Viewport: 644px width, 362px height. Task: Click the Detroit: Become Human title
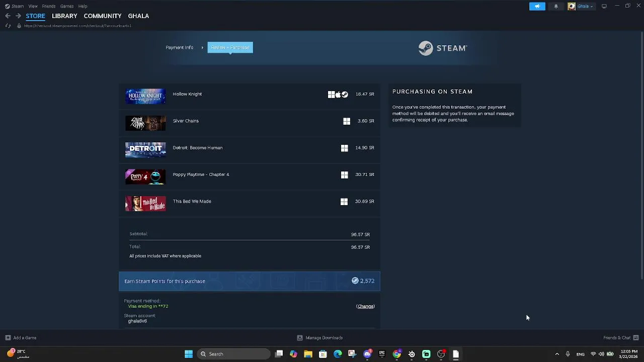click(198, 148)
